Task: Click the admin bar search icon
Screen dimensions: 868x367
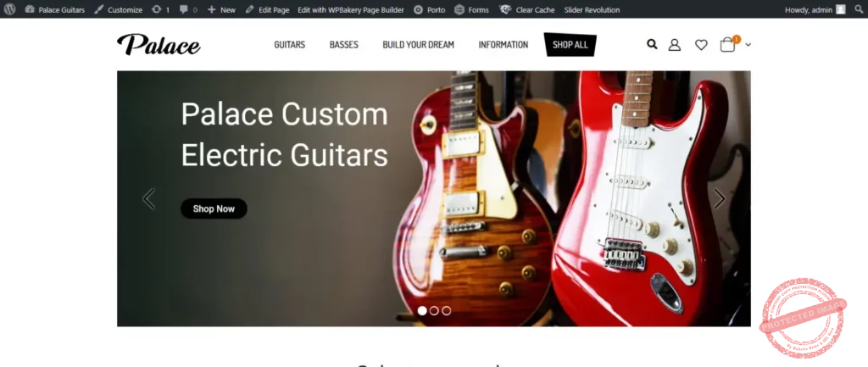Action: tap(859, 9)
